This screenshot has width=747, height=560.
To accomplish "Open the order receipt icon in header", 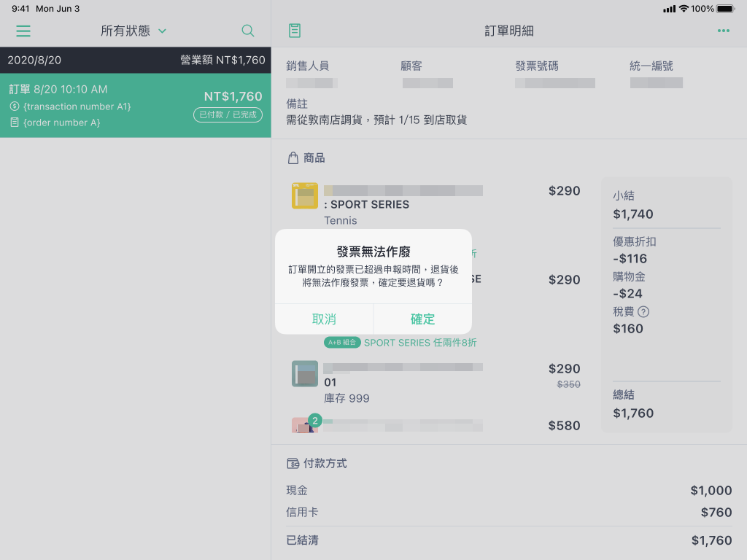I will pos(295,31).
